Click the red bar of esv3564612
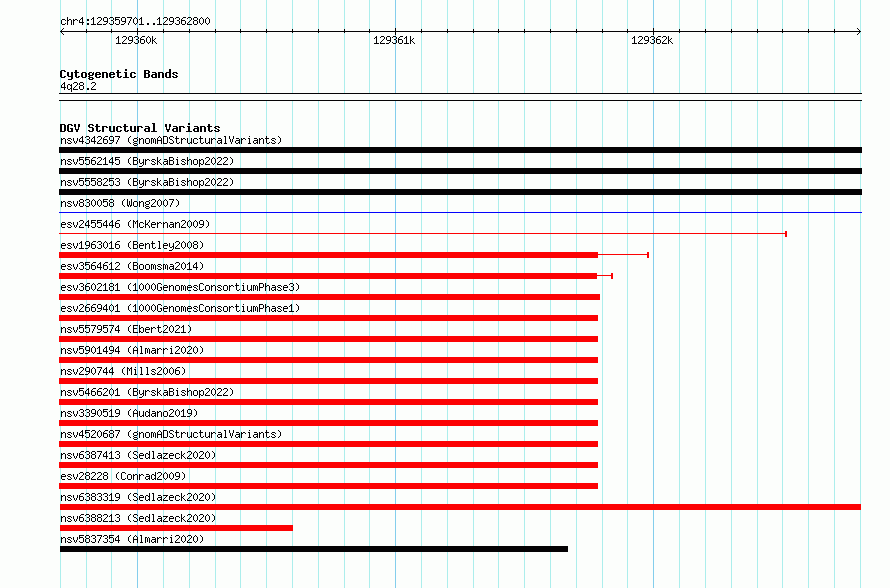Viewport: 890px width, 588px height. click(x=328, y=276)
